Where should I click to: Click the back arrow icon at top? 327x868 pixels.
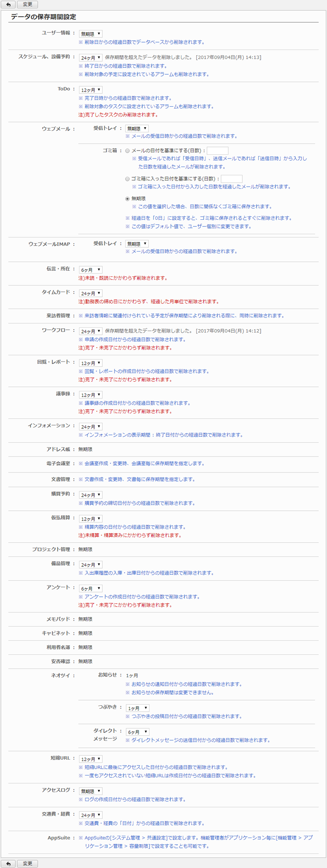(x=8, y=4)
